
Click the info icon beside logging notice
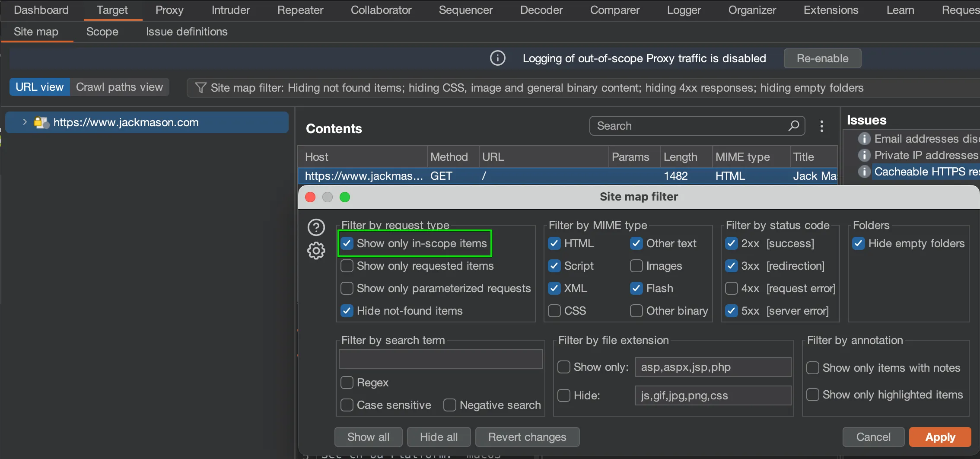(x=497, y=58)
